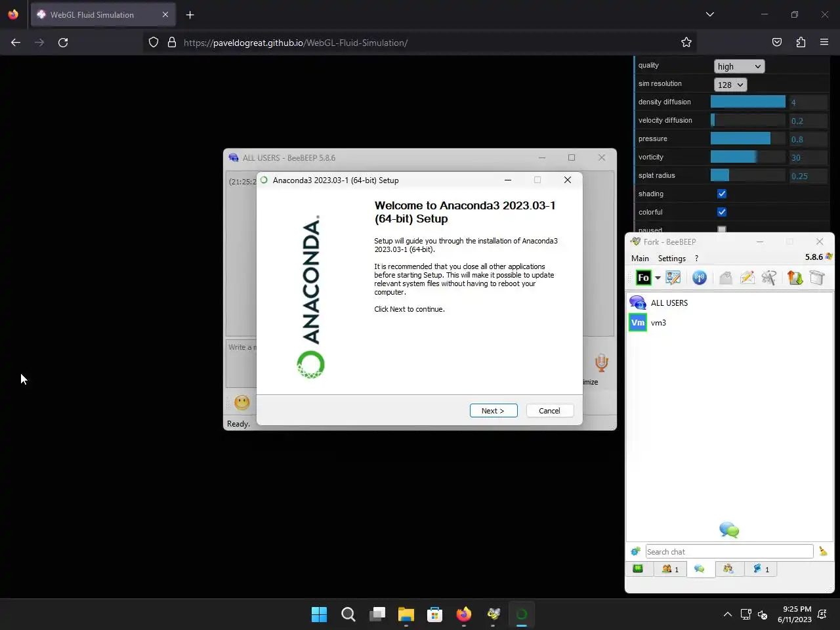Screen dimensions: 840x630
Task: Adjust the velocity diffusion slider
Action: tap(748, 120)
